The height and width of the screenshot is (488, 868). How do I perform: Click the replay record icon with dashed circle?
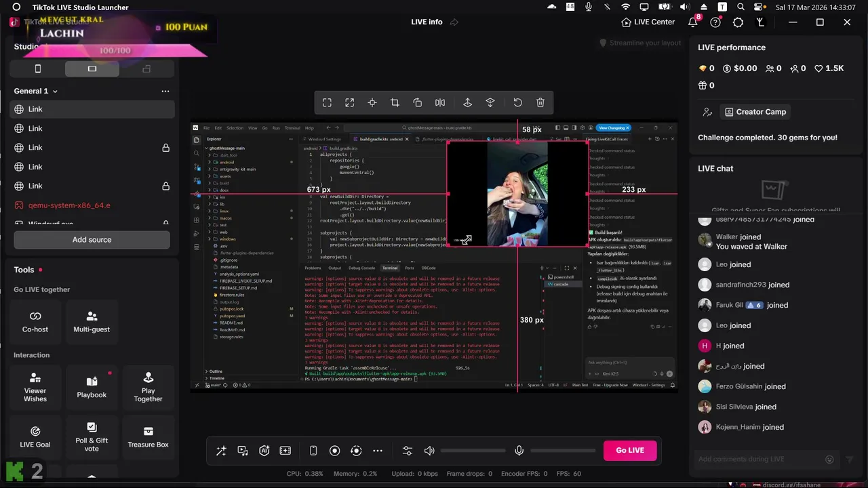click(356, 451)
